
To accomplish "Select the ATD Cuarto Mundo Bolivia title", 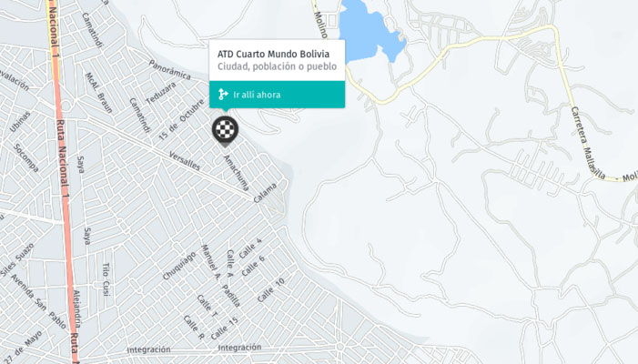I will pyautogui.click(x=273, y=54).
